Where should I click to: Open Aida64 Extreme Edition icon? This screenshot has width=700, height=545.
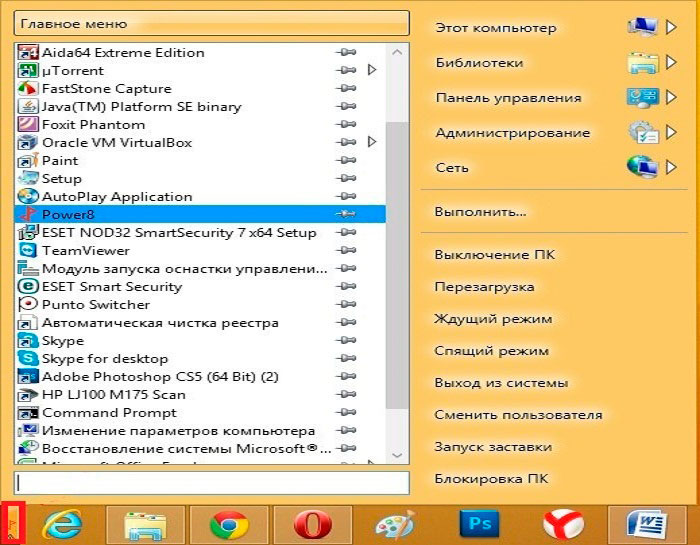click(28, 53)
